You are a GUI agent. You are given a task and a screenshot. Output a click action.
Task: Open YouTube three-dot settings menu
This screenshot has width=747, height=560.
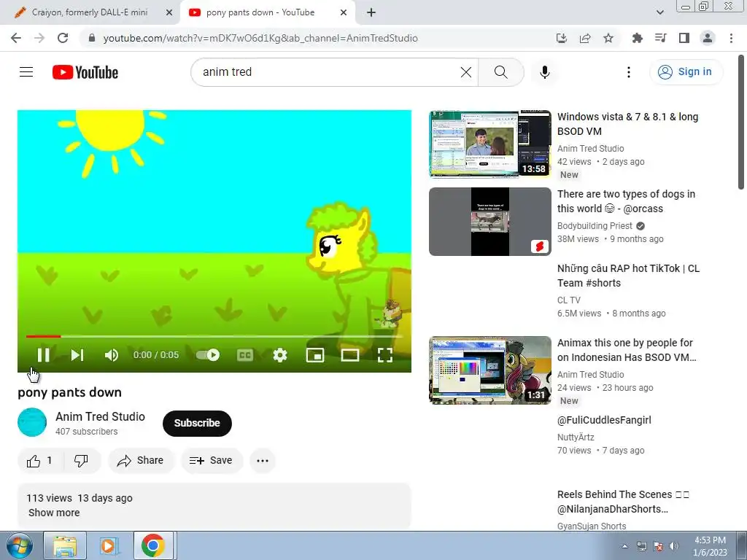(629, 72)
